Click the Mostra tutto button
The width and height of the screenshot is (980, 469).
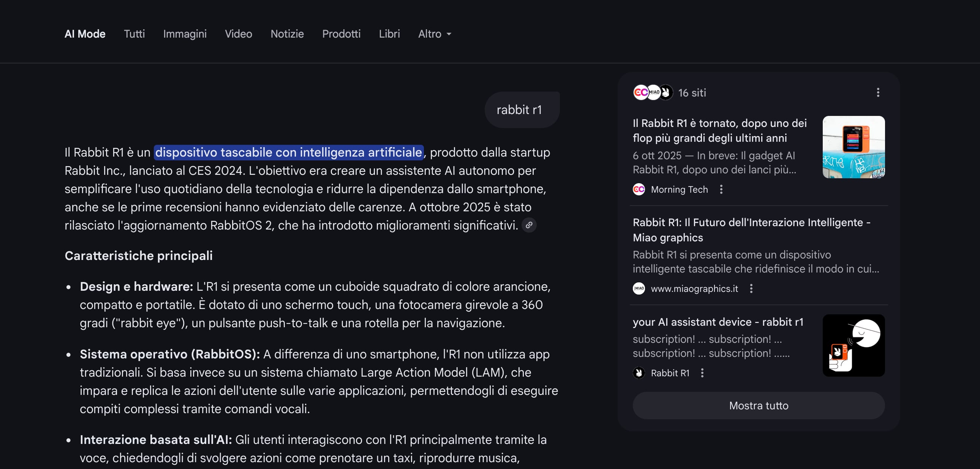(x=758, y=406)
